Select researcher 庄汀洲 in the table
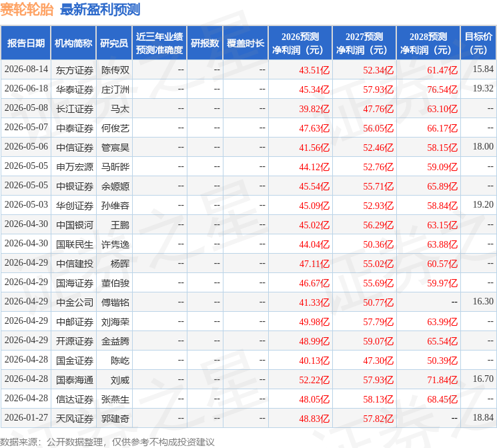Viewport: 497px width, 448px height. click(x=115, y=89)
